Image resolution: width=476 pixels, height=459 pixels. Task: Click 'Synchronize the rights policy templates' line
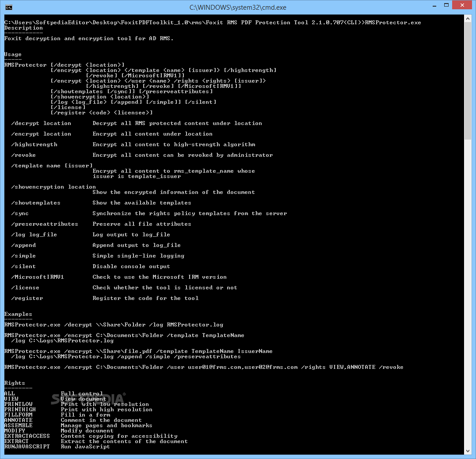pyautogui.click(x=190, y=213)
